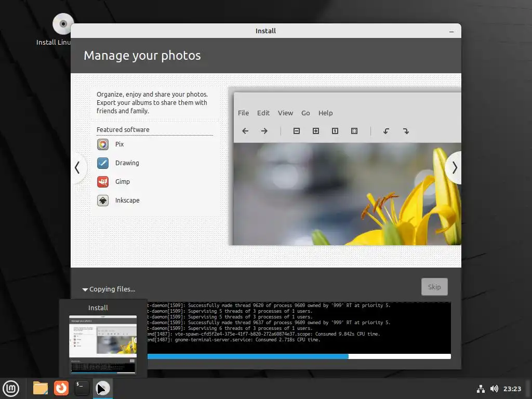Click the back arrow in Pix toolbar

pyautogui.click(x=245, y=131)
